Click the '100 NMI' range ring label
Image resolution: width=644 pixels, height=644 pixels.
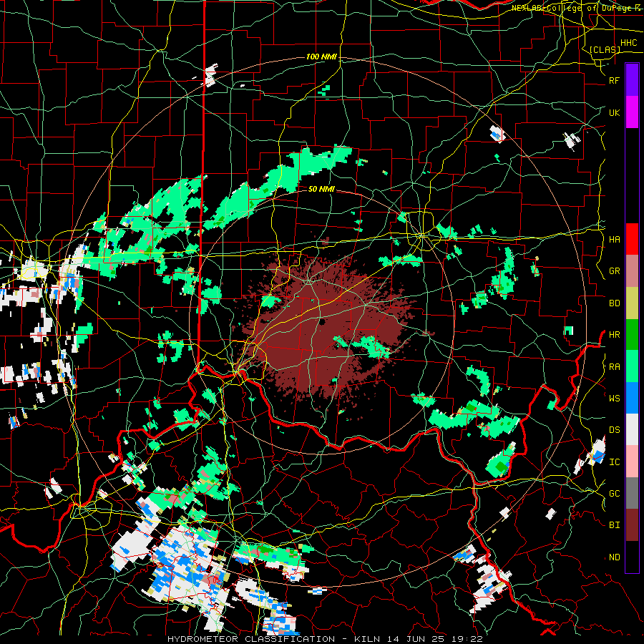coord(321,57)
